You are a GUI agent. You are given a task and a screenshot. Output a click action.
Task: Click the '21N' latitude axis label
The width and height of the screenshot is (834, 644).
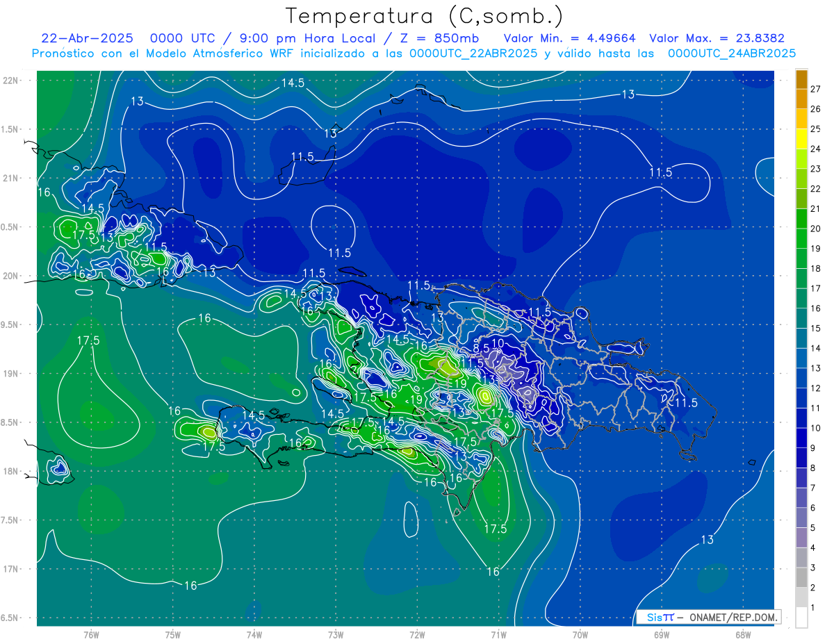tap(10, 178)
